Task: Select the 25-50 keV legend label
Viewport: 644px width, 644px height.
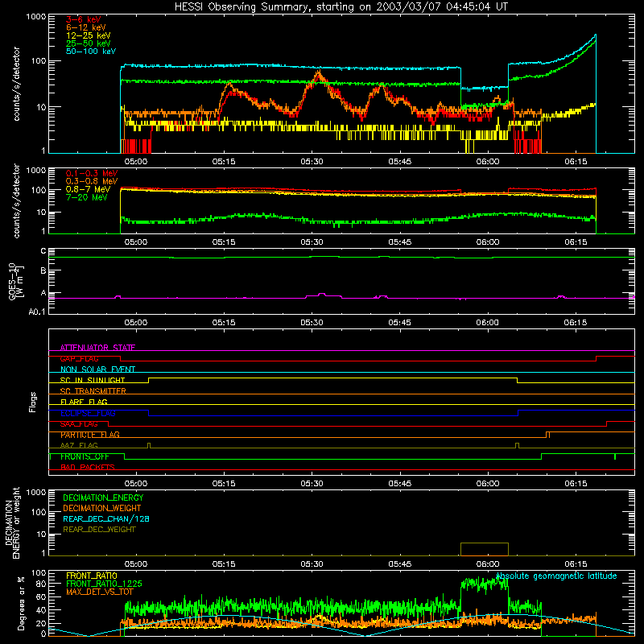Action: pos(89,43)
